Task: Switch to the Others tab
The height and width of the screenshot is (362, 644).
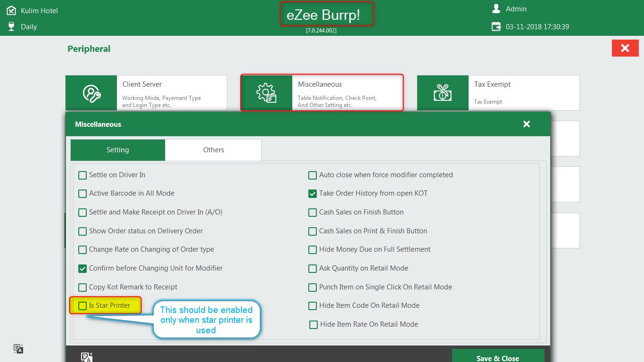Action: pos(214,150)
